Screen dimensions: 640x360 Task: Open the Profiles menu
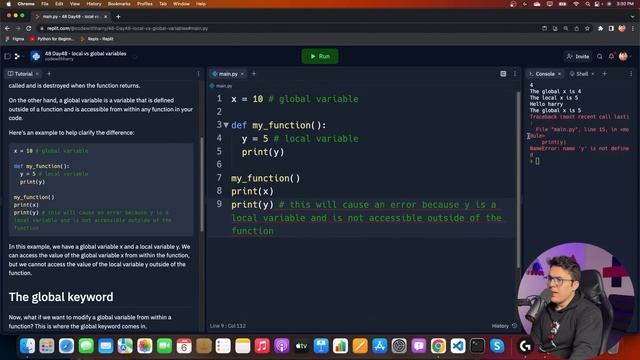click(144, 4)
